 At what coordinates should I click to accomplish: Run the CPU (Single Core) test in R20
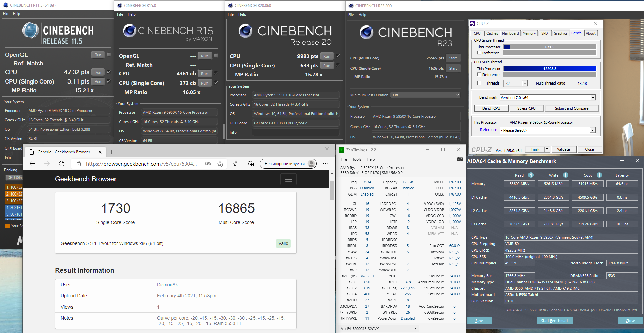click(x=327, y=66)
